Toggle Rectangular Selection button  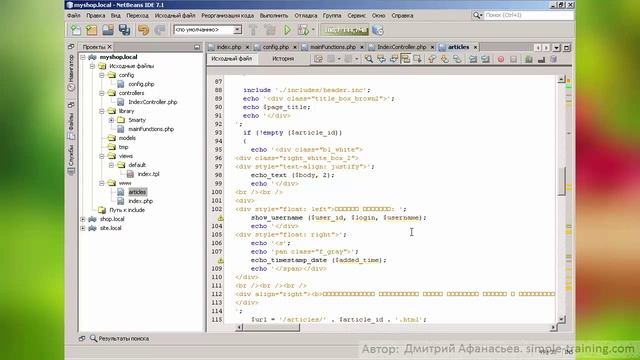[417, 59]
